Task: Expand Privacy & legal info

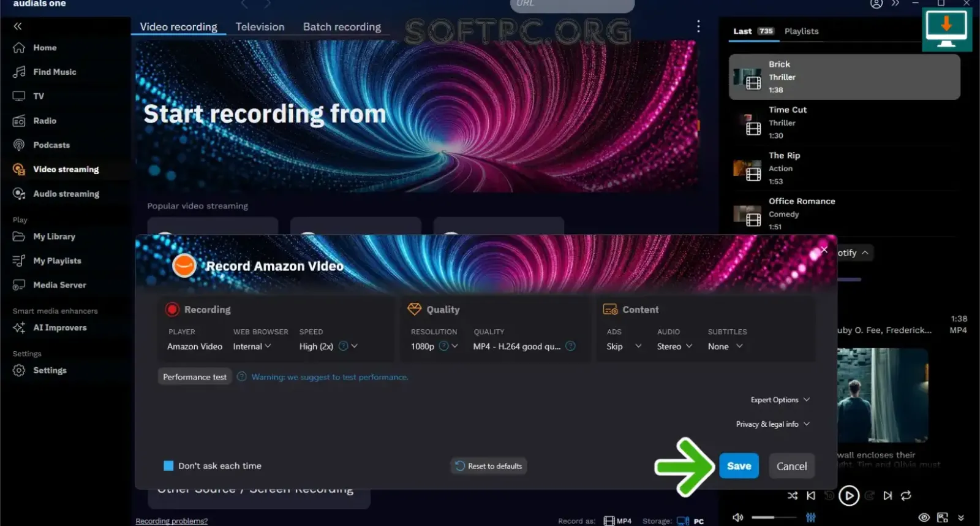Action: click(x=773, y=424)
